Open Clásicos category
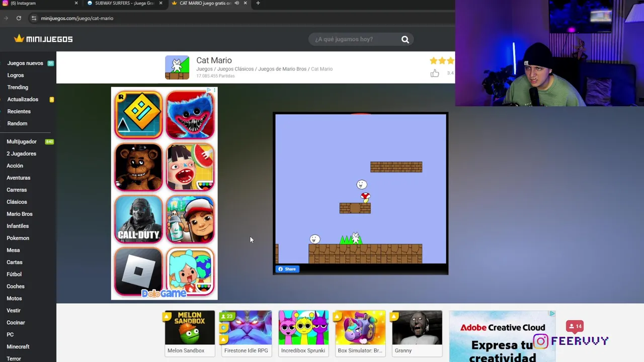The width and height of the screenshot is (644, 362). tap(17, 202)
